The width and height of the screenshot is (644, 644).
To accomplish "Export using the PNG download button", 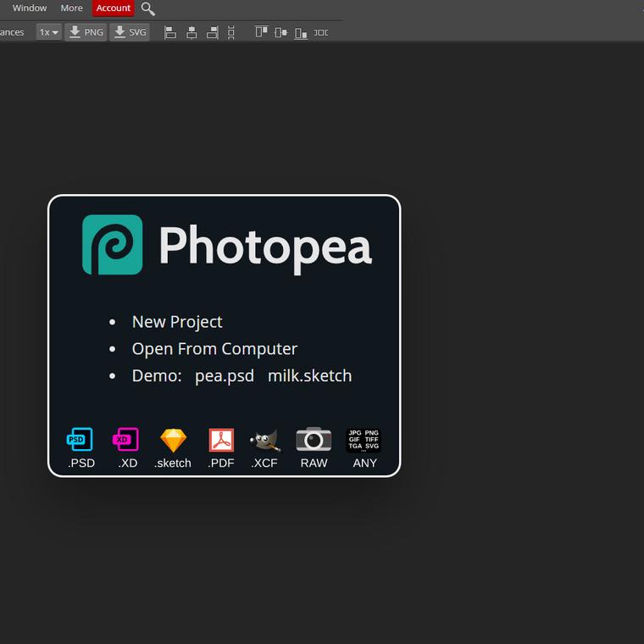I will [86, 32].
